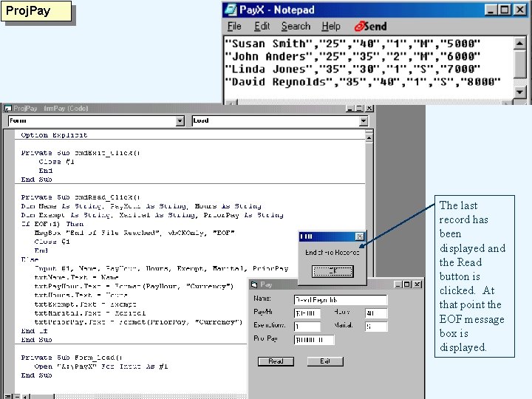The height and width of the screenshot is (399, 532).
Task: Click the Send item in Notepad menu bar
Action: pos(370,27)
